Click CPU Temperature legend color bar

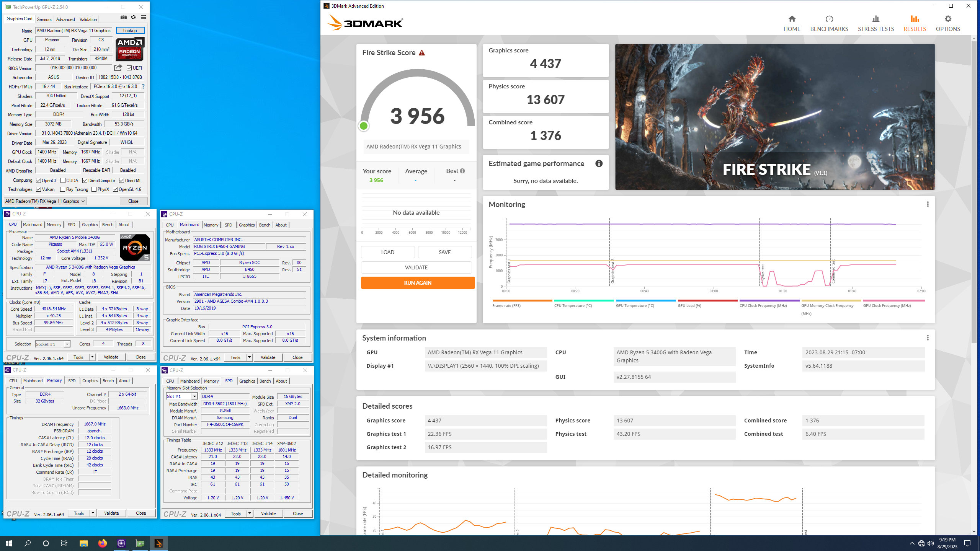click(584, 300)
